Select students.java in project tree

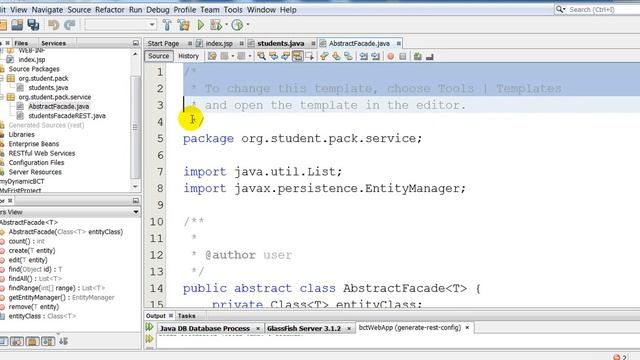pos(48,88)
